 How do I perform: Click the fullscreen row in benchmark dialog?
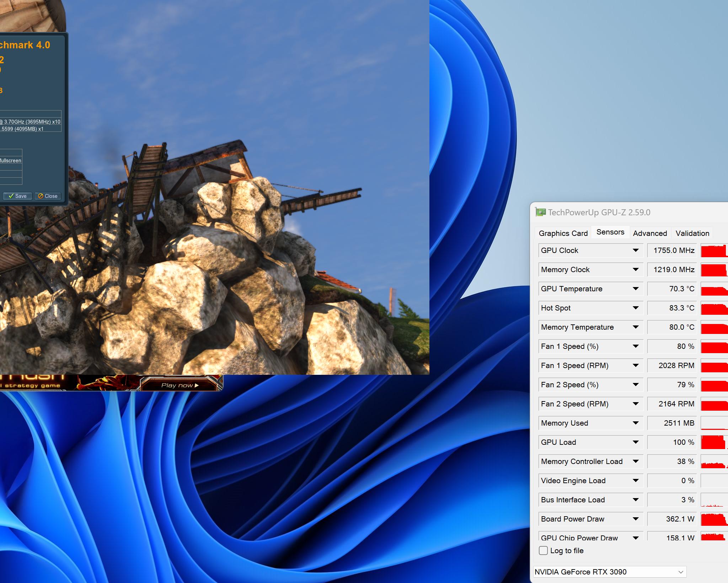11,161
